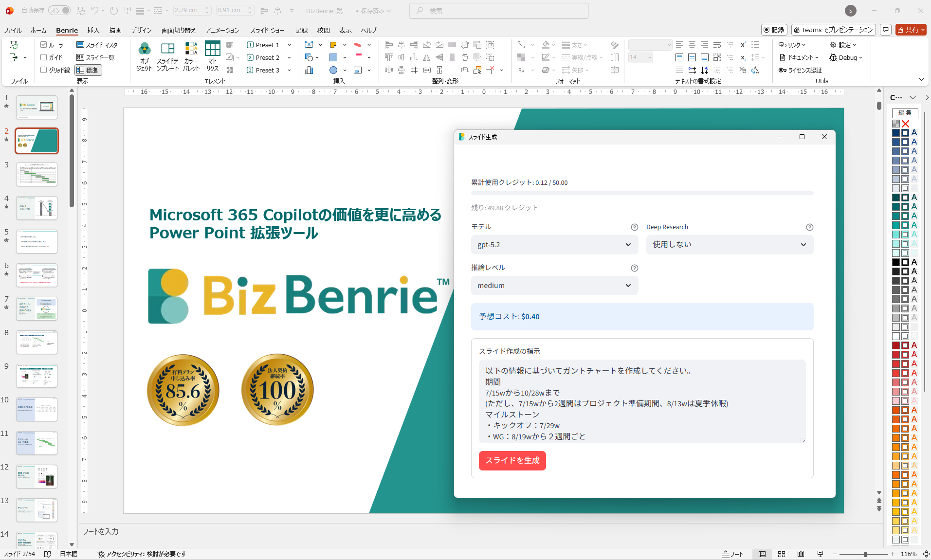931x560 pixels.
Task: Select slide 3 thumbnail in the panel
Action: tap(37, 174)
